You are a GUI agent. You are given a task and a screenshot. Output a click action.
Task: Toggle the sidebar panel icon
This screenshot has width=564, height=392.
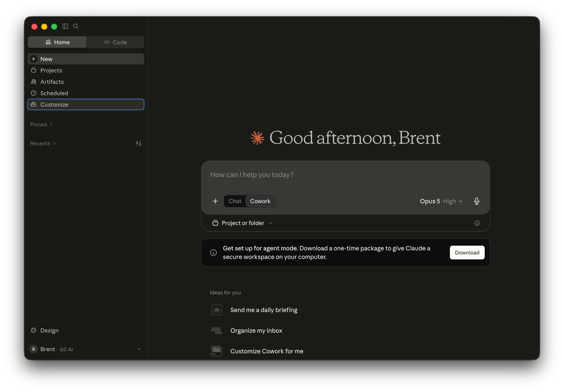click(x=65, y=26)
